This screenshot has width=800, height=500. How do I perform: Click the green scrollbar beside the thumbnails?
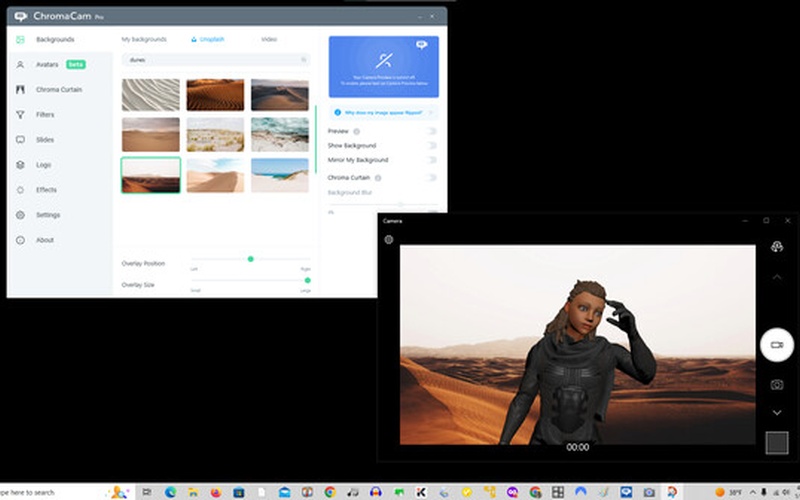click(x=316, y=139)
